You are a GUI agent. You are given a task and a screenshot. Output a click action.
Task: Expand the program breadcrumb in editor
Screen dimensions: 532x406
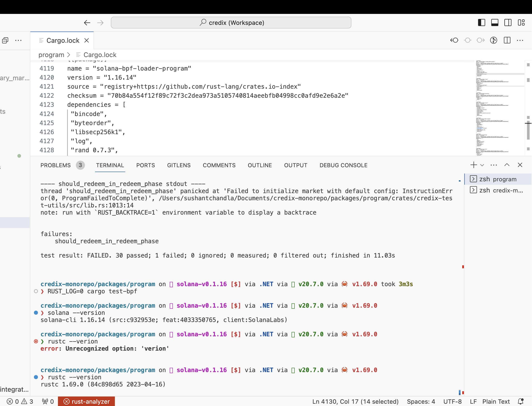[x=51, y=55]
